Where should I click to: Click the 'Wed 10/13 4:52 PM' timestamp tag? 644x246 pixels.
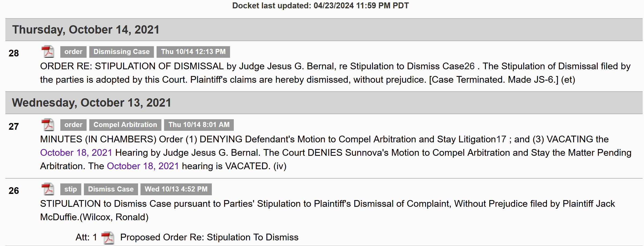point(176,189)
